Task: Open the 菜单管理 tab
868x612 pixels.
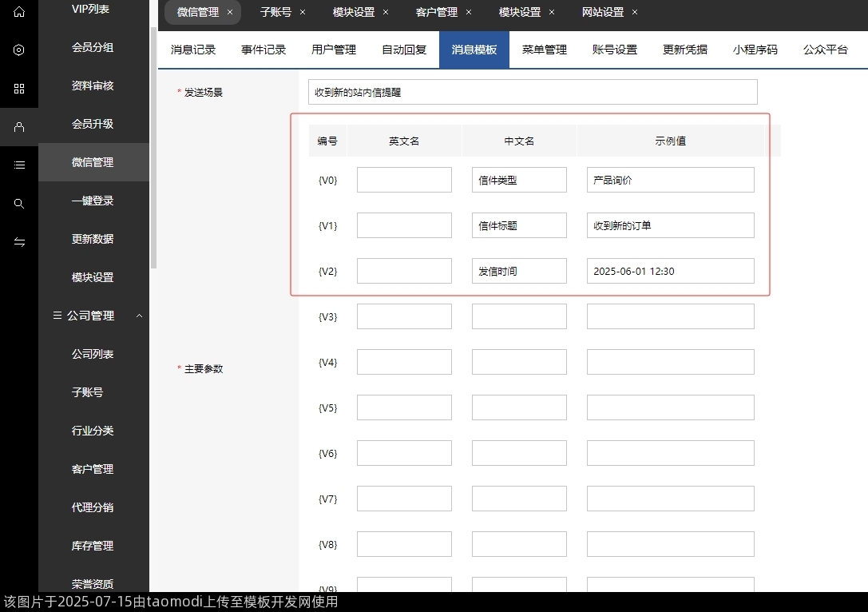Action: 544,50
